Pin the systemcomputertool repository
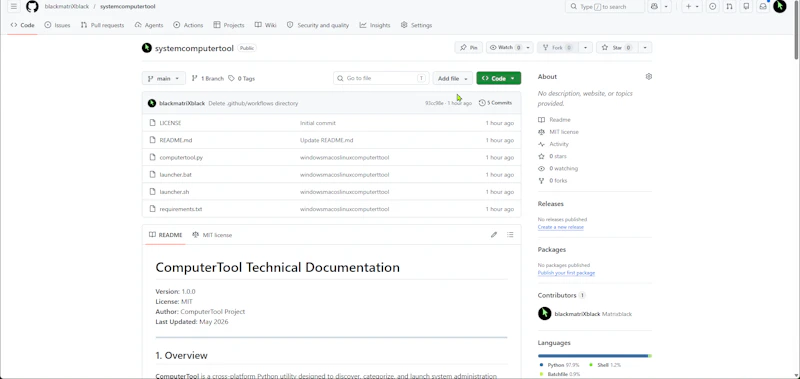 point(468,47)
